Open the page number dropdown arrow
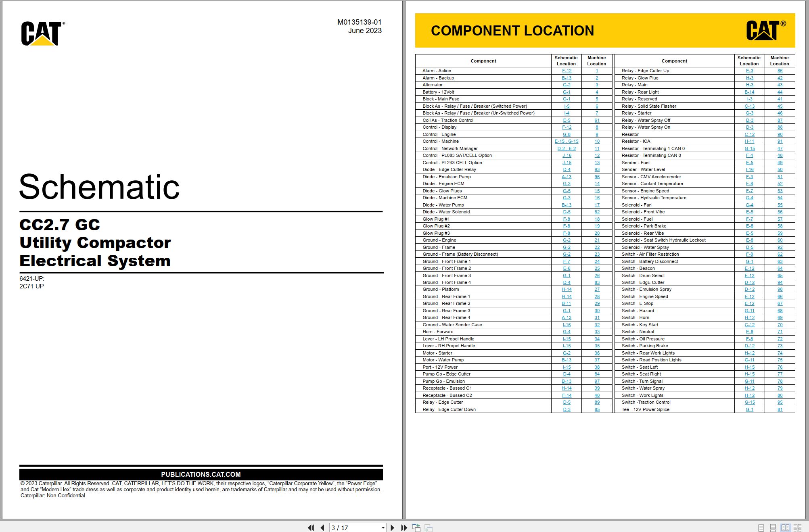Image resolution: width=809 pixels, height=532 pixels. pyautogui.click(x=383, y=528)
